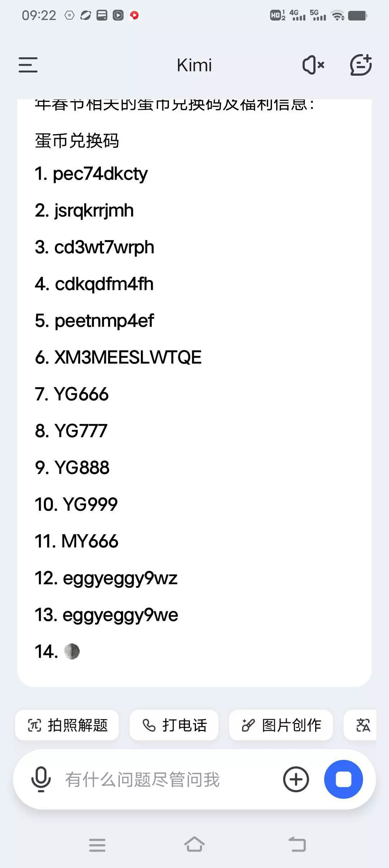Tap the 打电话 call shortcut
Viewport: 389px width, 868px height.
[174, 725]
